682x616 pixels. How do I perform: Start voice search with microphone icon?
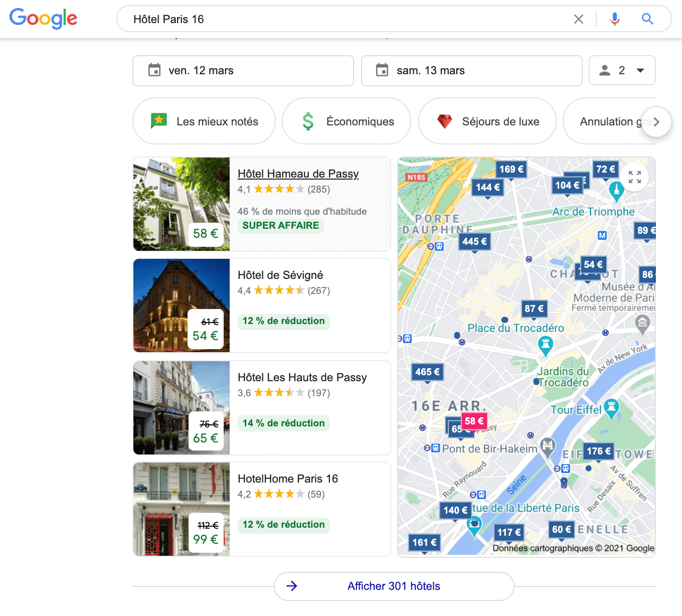[615, 19]
